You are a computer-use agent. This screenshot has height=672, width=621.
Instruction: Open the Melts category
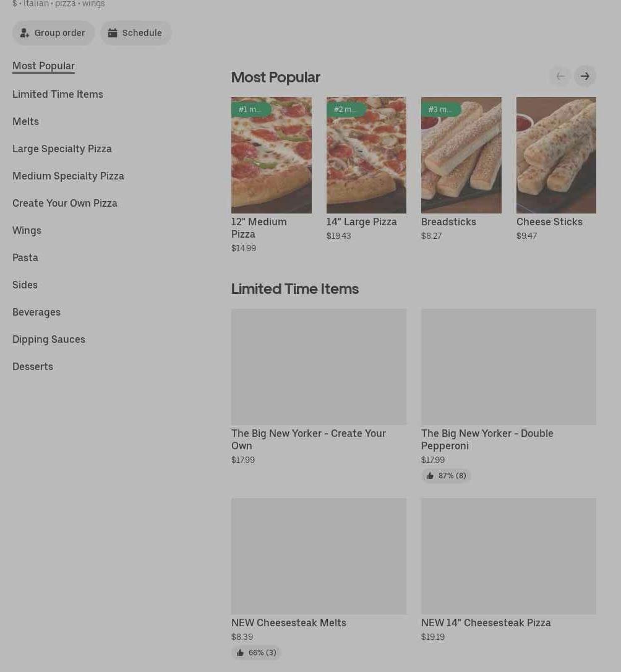(x=25, y=121)
